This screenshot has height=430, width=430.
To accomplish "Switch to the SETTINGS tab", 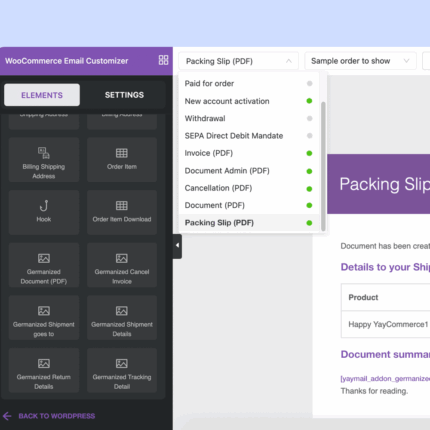I will [124, 95].
